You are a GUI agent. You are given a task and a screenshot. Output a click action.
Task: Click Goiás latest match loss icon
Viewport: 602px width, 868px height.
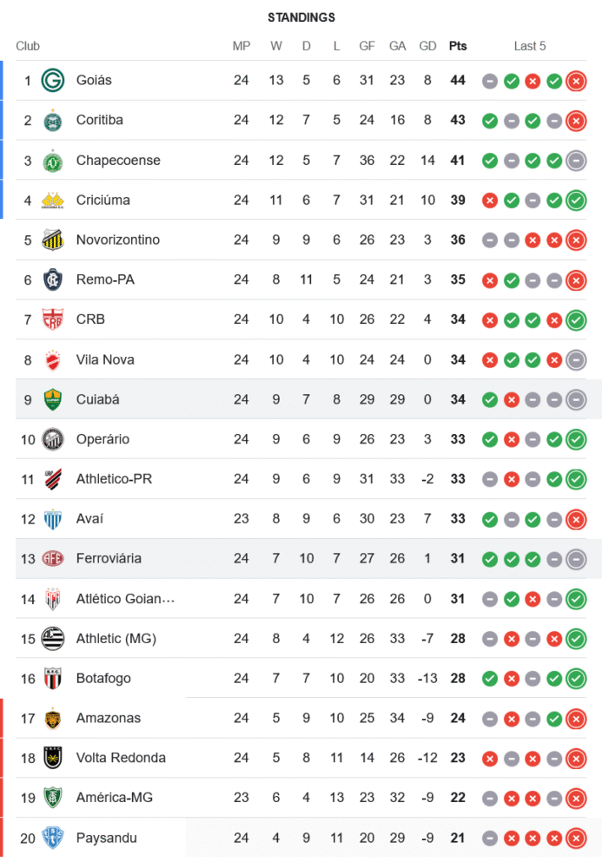[x=575, y=82]
